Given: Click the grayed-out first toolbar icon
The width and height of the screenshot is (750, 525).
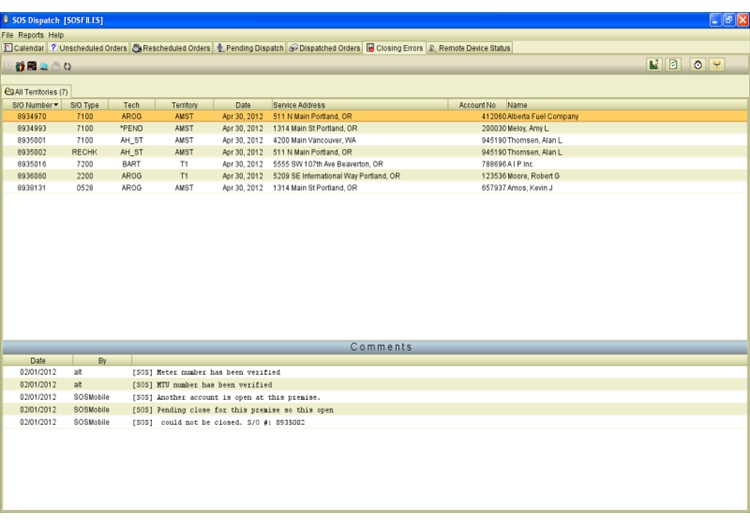Looking at the screenshot, I should coord(8,66).
